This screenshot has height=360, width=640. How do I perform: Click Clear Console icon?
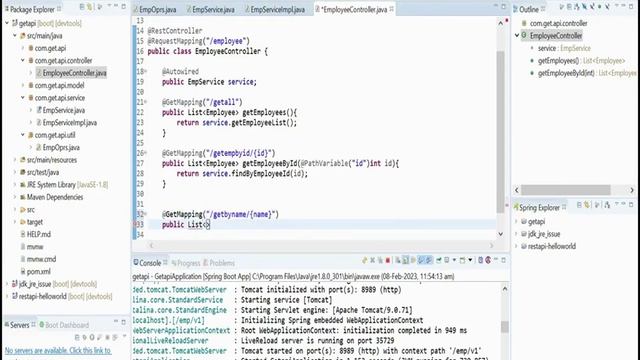click(398, 260)
